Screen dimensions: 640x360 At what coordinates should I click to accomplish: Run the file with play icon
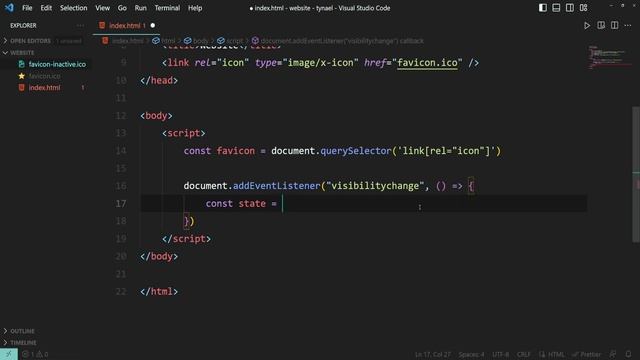point(587,25)
